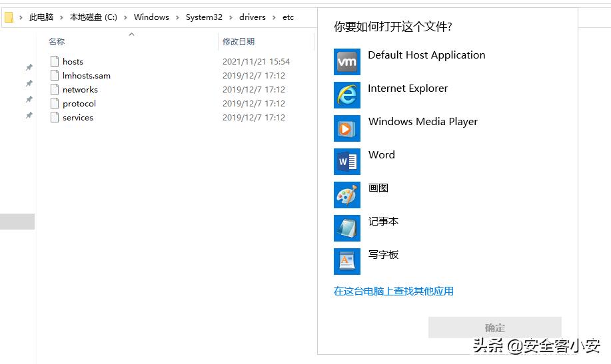Click the modified date of services
The image size is (611, 364).
[x=254, y=118]
